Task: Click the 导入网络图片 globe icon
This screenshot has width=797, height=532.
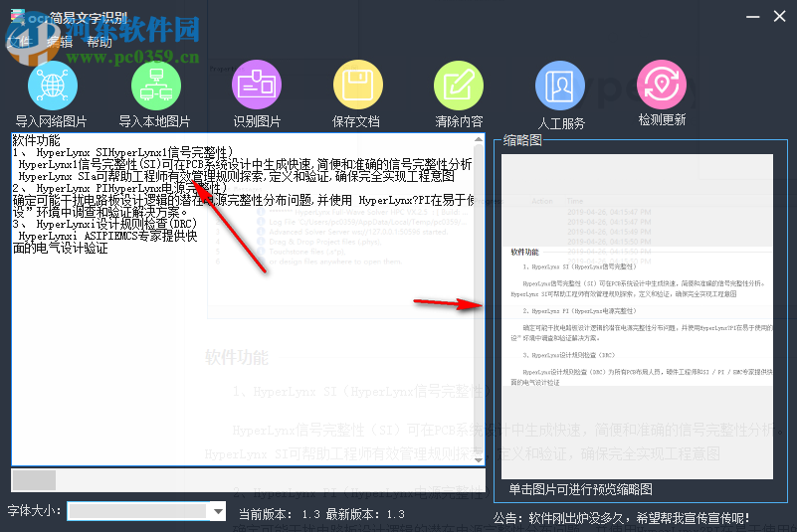Action: coord(53,86)
